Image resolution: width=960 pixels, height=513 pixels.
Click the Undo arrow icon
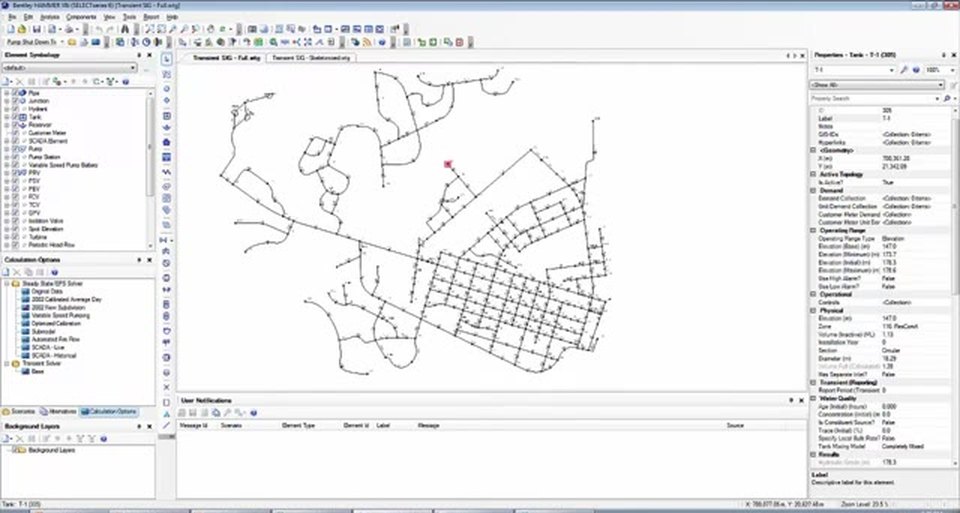(x=99, y=29)
